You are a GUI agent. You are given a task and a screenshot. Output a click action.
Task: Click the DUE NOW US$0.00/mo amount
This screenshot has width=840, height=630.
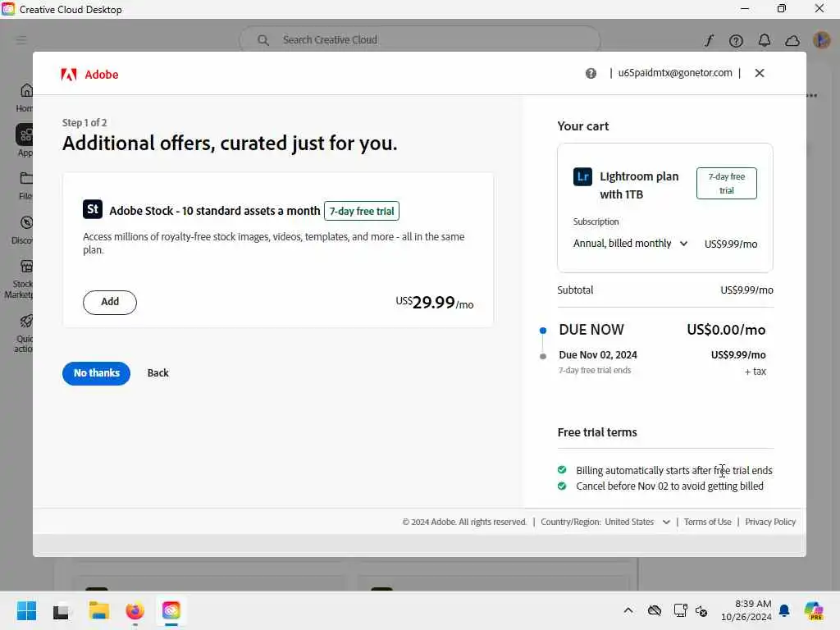tap(726, 330)
